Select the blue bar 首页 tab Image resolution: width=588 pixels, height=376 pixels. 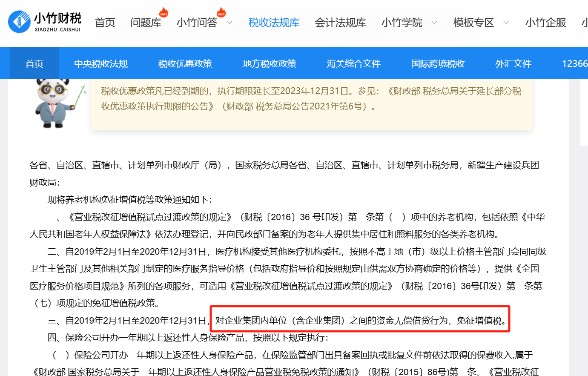tap(34, 63)
